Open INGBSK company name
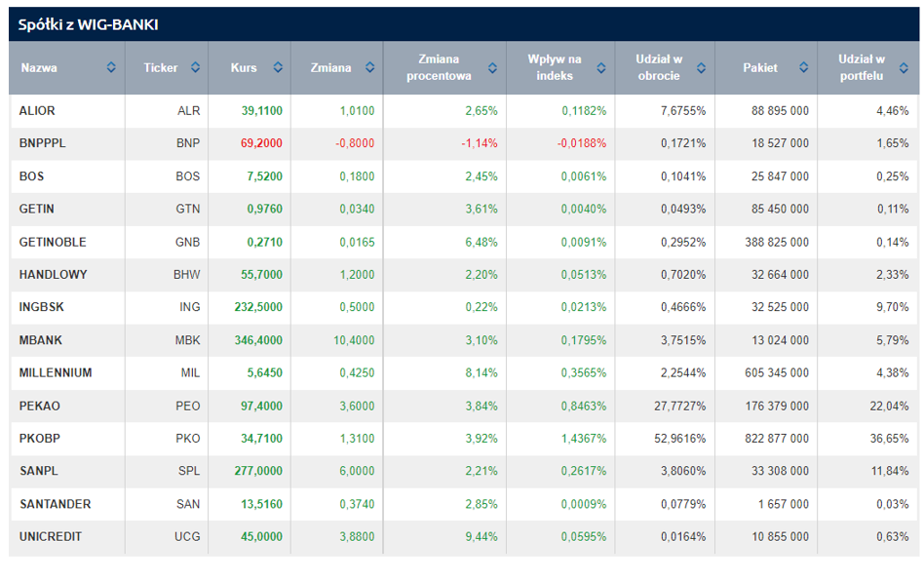 [x=41, y=307]
